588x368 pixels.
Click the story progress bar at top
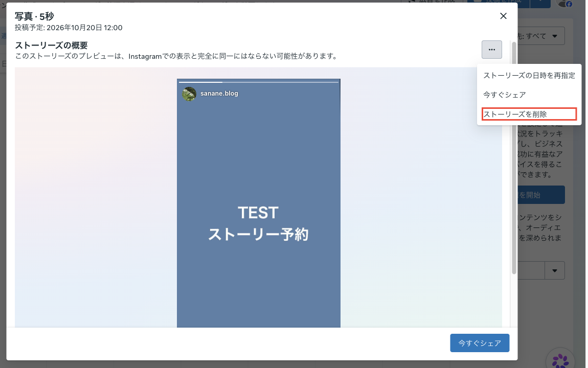[x=258, y=82]
